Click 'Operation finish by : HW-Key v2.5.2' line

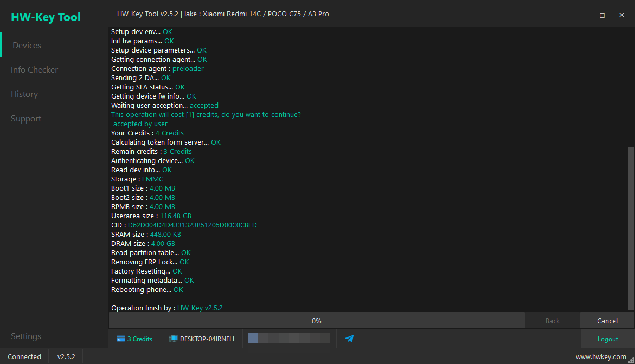coord(167,308)
